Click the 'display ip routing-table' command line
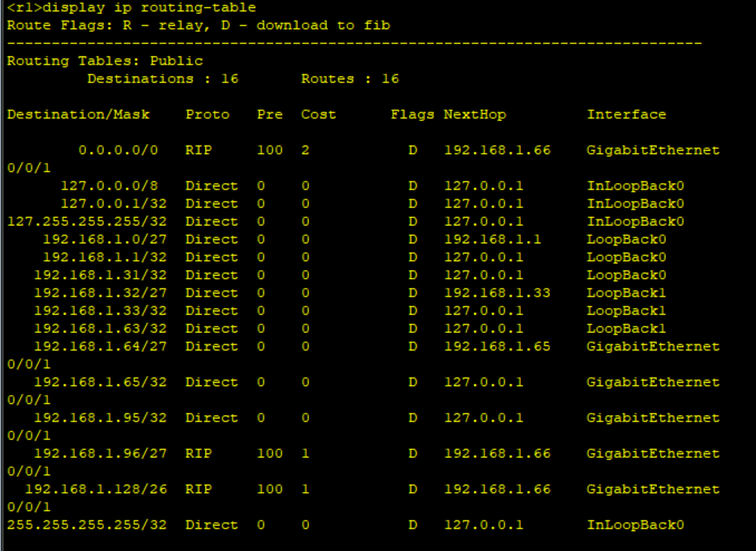The image size is (756, 551). (131, 8)
